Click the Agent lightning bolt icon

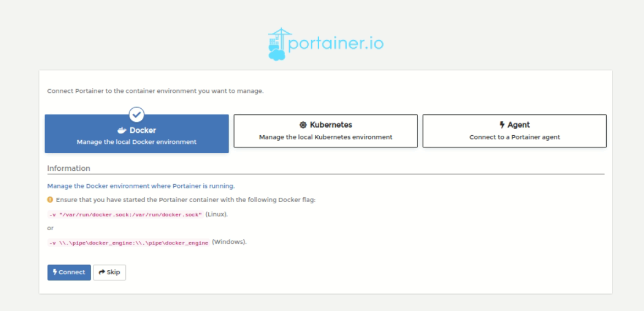502,125
